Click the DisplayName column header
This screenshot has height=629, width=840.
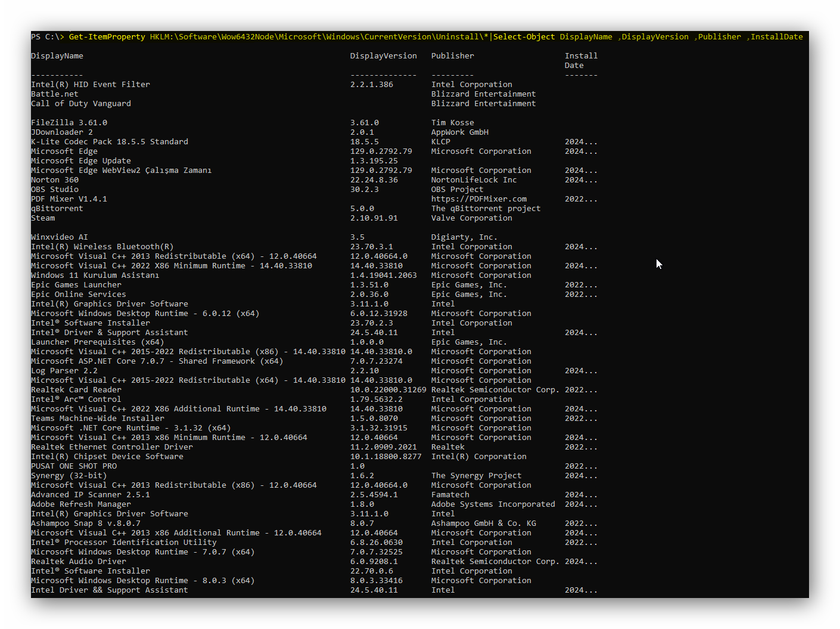tap(57, 56)
